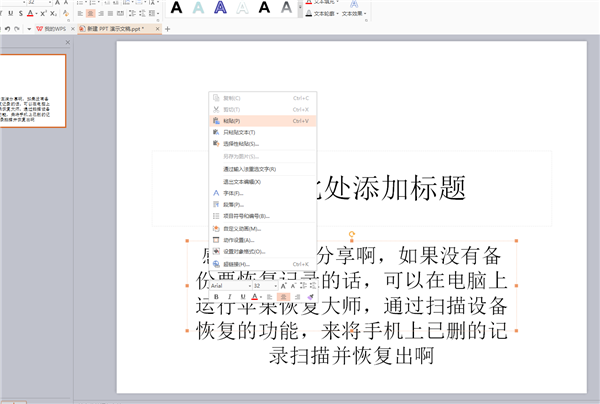Select 只粘贴文本(T) in the context menu
Screen dimensions: 600x404
point(238,132)
